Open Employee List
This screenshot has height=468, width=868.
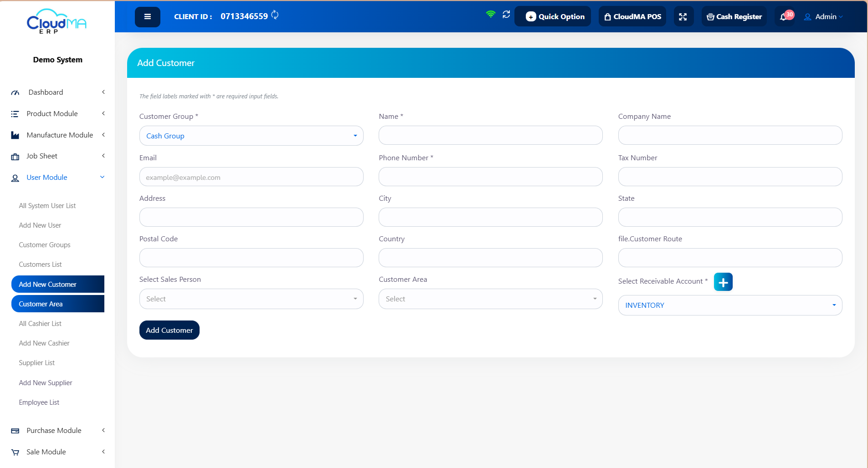tap(39, 402)
